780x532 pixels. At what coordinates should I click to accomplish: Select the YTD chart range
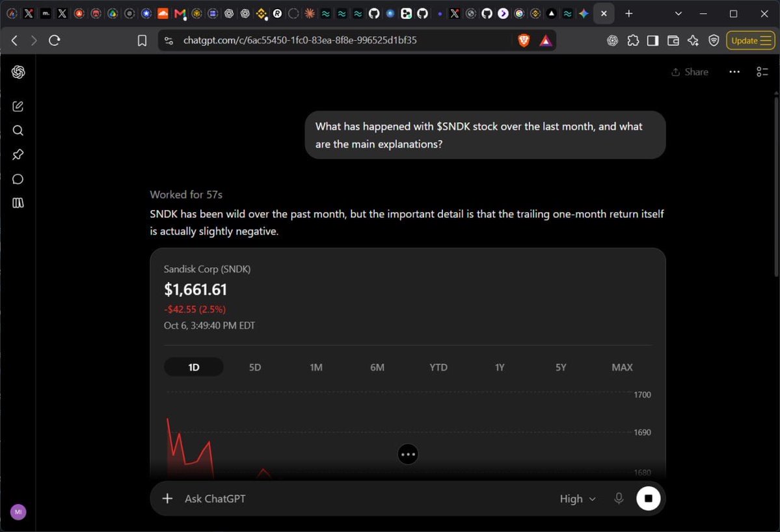(x=438, y=367)
